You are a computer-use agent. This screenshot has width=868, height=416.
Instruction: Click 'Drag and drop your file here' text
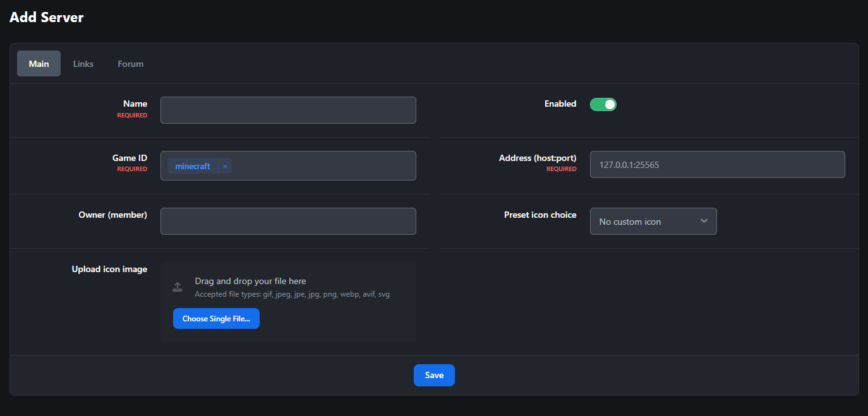[x=250, y=281]
